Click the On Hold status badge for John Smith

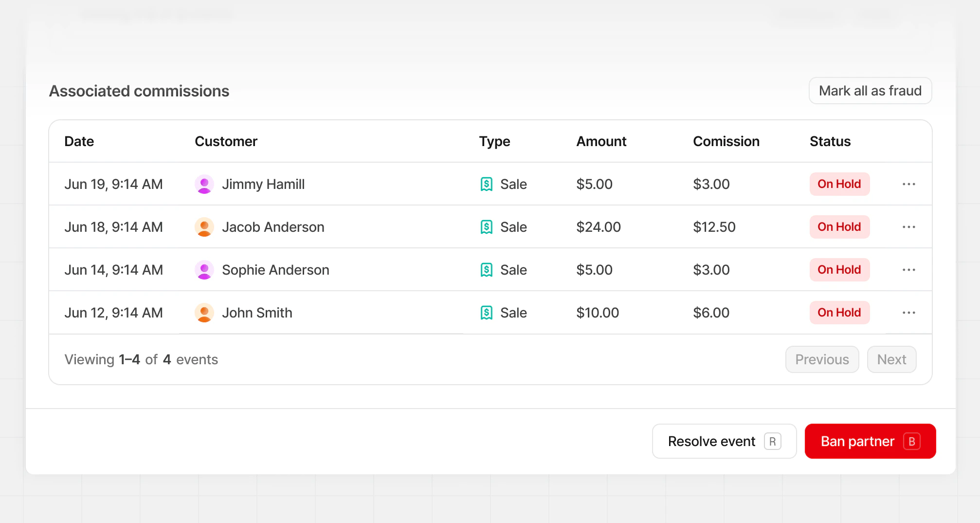[x=839, y=313]
